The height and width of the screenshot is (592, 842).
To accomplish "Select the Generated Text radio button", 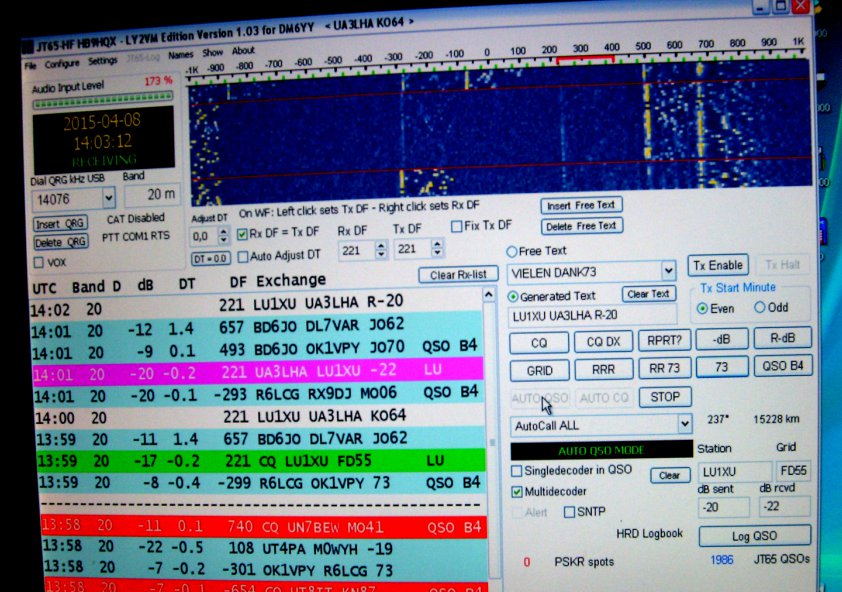I will tap(513, 297).
